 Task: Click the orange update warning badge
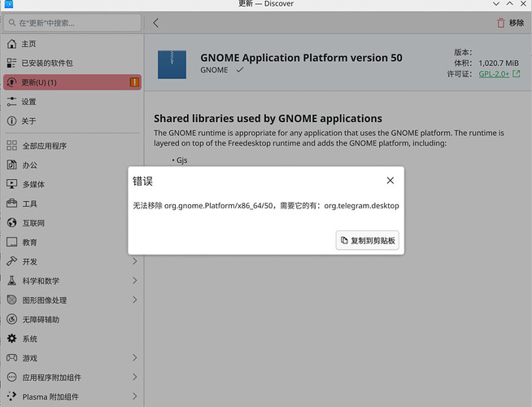[x=134, y=82]
